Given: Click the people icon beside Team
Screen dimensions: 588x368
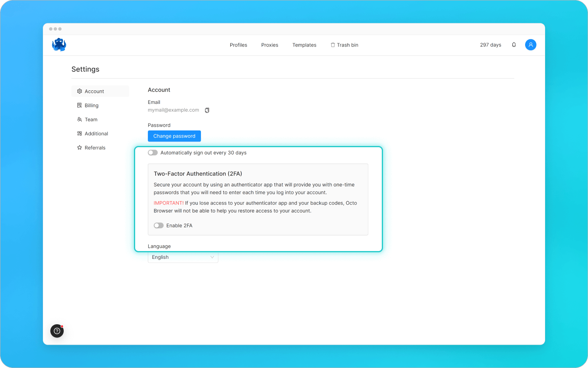Looking at the screenshot, I should (79, 119).
